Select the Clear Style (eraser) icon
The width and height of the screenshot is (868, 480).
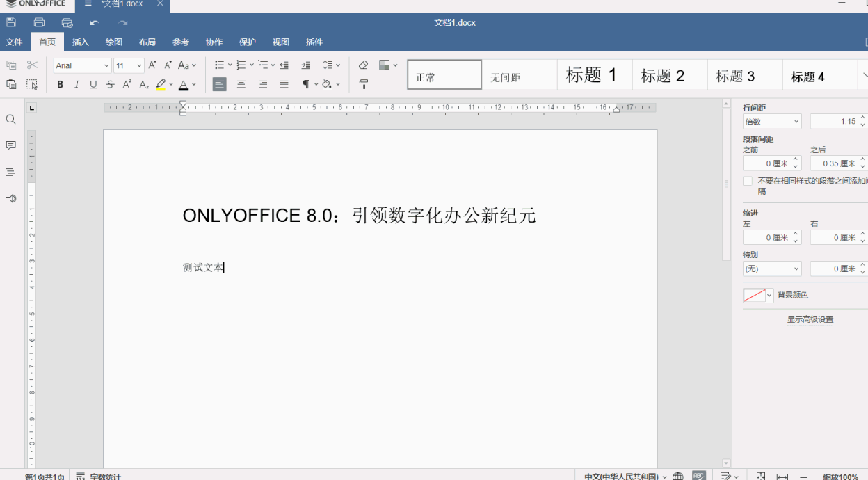362,65
